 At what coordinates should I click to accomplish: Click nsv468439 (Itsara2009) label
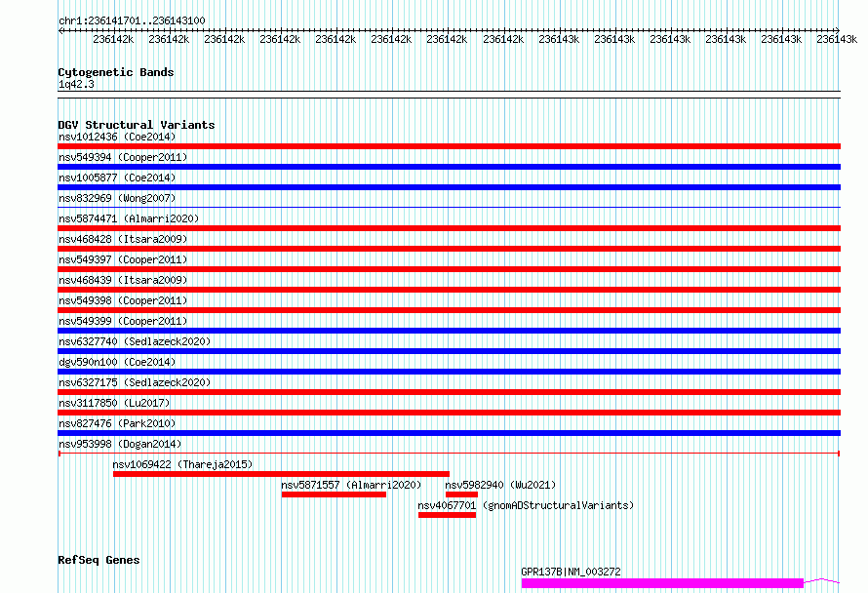click(x=123, y=280)
